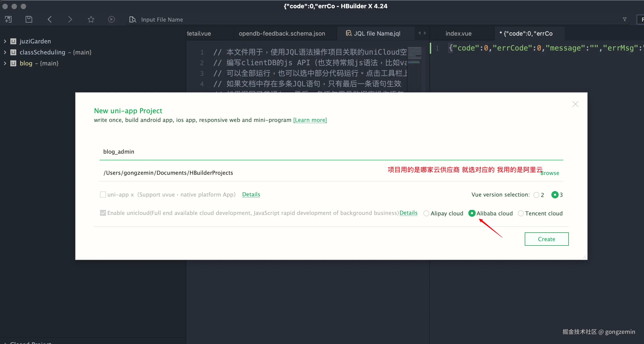Click the new file toolbar icon
This screenshot has height=344, width=644.
[x=8, y=19]
